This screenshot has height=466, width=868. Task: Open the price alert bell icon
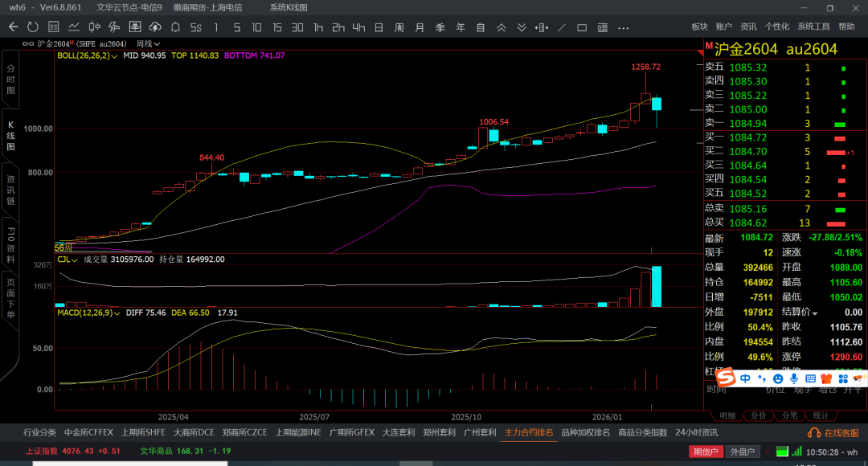175,27
